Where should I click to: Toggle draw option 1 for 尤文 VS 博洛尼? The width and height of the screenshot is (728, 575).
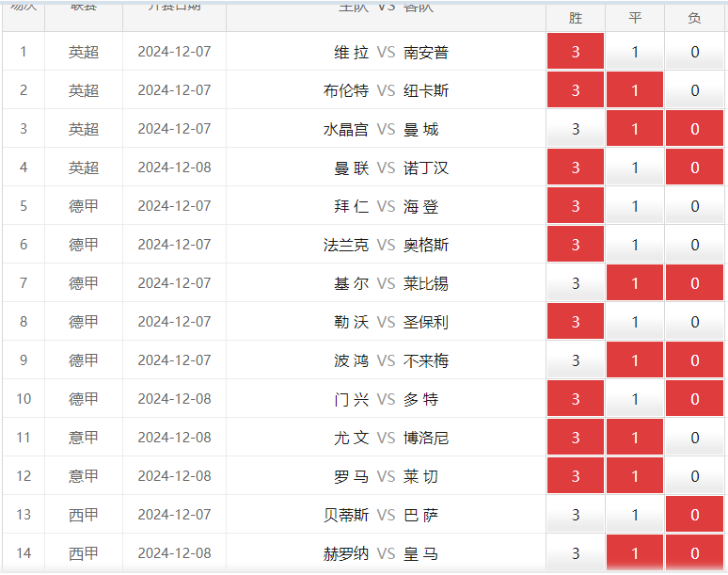635,437
